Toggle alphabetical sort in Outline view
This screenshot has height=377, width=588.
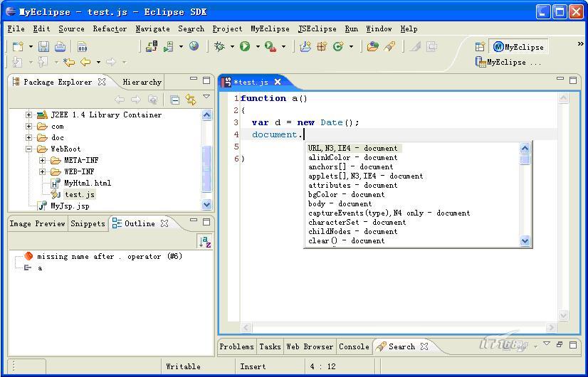[x=204, y=242]
